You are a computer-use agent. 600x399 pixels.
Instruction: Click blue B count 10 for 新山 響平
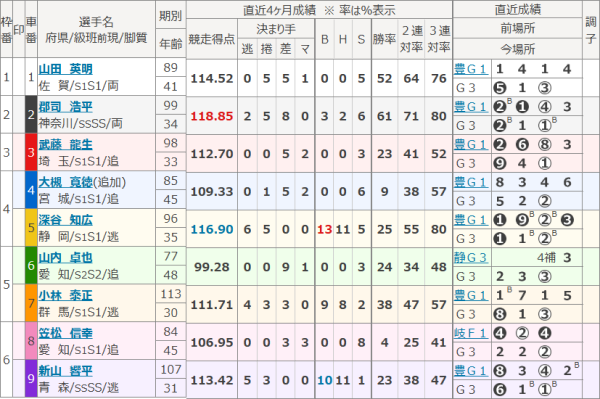click(324, 380)
